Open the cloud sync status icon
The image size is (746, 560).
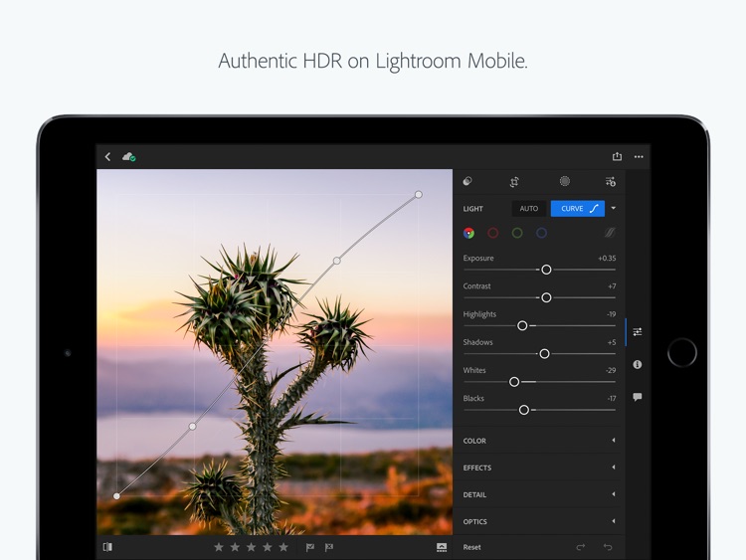(x=129, y=156)
